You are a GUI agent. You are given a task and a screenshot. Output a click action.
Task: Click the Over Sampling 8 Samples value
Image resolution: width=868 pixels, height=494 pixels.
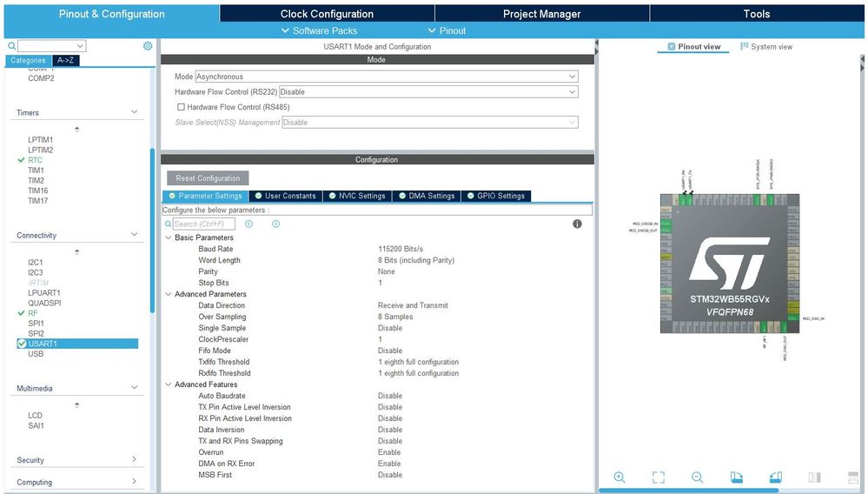pos(395,317)
